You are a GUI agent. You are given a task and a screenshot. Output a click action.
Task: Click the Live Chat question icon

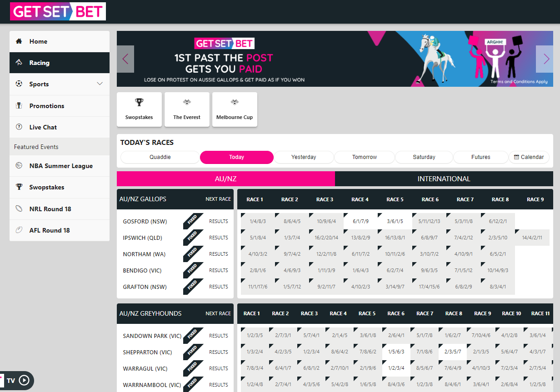tap(19, 127)
